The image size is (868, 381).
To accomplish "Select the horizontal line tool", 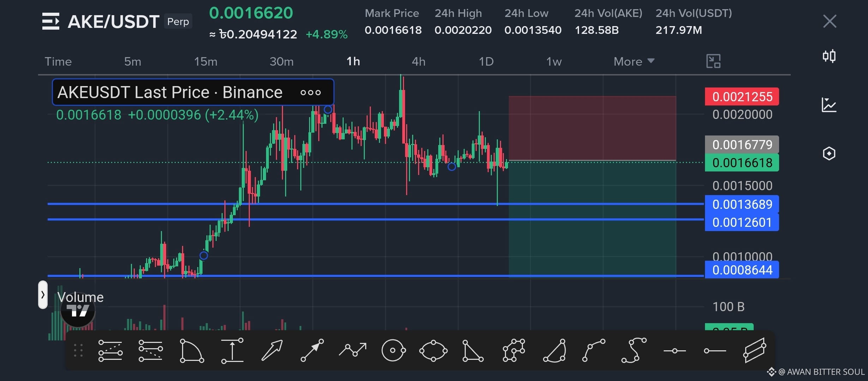I will [x=675, y=351].
